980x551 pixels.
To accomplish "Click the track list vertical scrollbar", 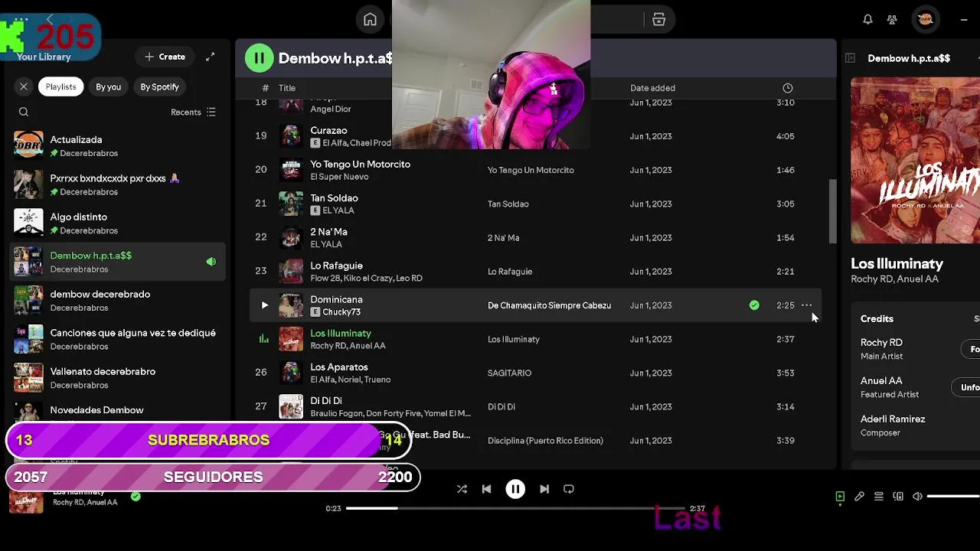I will 833,212.
